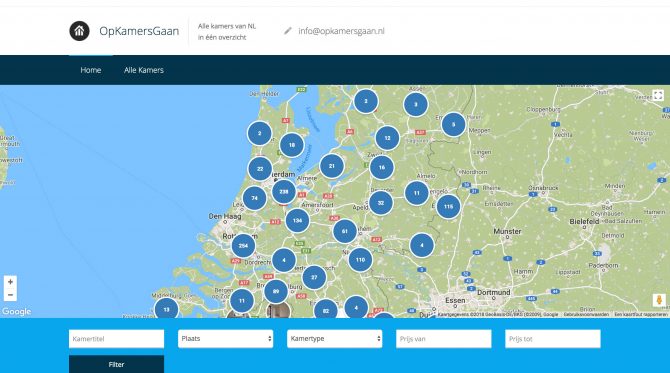Expand the Kamertype dropdown

pos(335,339)
